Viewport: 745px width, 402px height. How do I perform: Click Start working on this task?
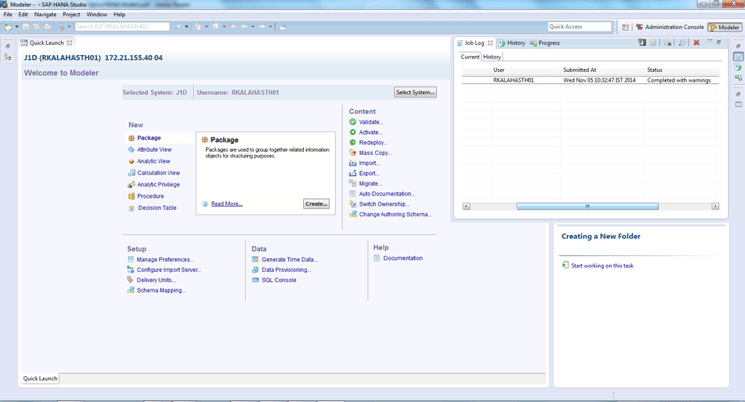602,266
